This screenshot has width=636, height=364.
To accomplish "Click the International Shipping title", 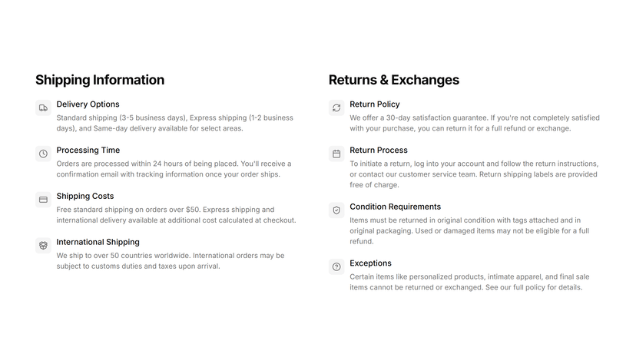I will click(98, 242).
